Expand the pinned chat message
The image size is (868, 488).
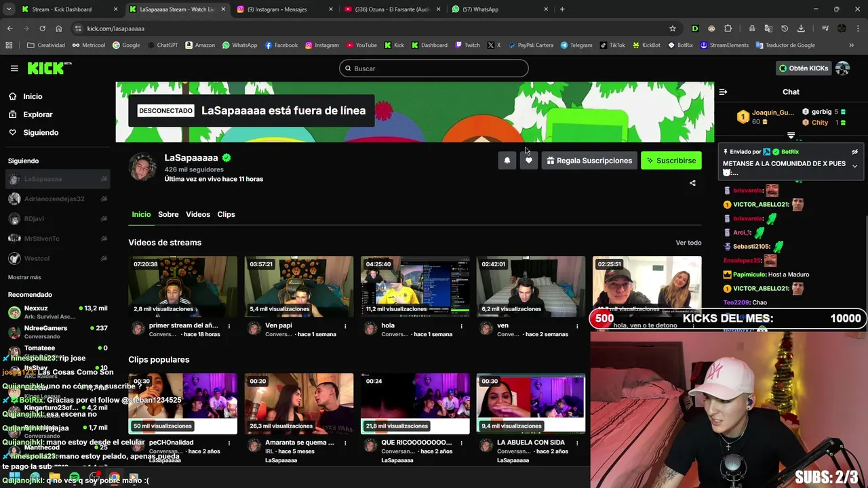tap(854, 166)
